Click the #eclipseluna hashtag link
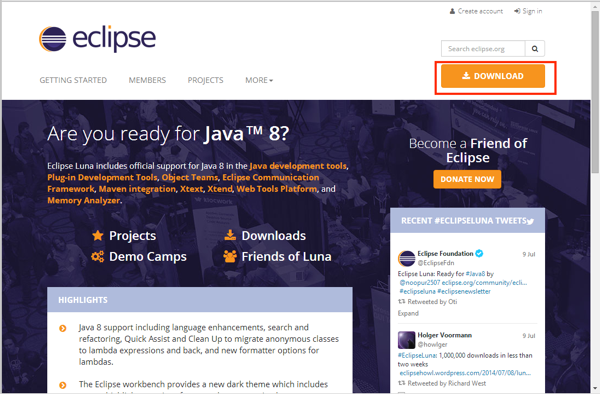Viewport: 600px width, 394px height. (x=417, y=291)
